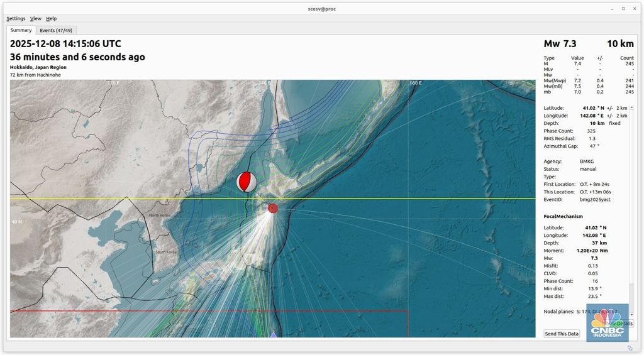Click the purple station triangle at map bottom
This screenshot has width=644, height=355.
tap(273, 335)
